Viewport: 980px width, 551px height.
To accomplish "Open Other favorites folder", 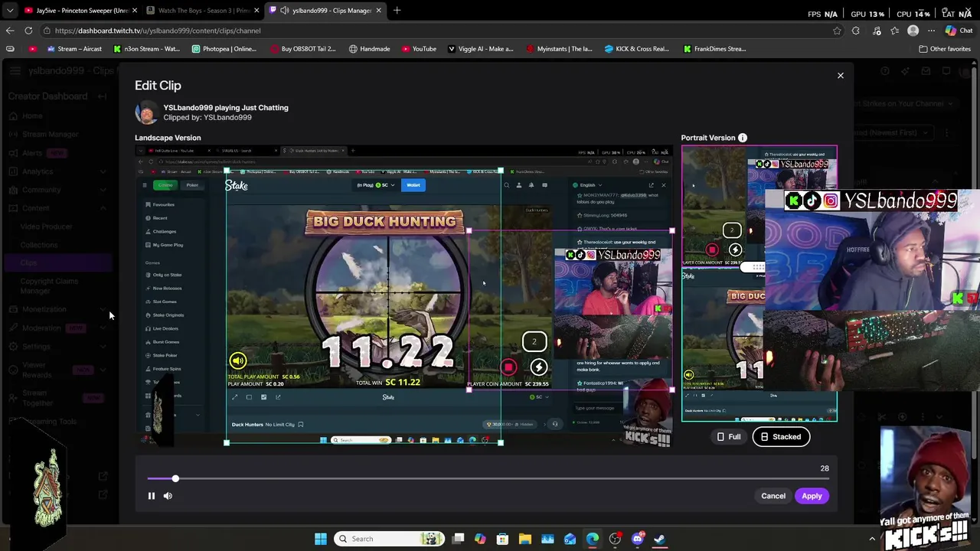I will [945, 49].
